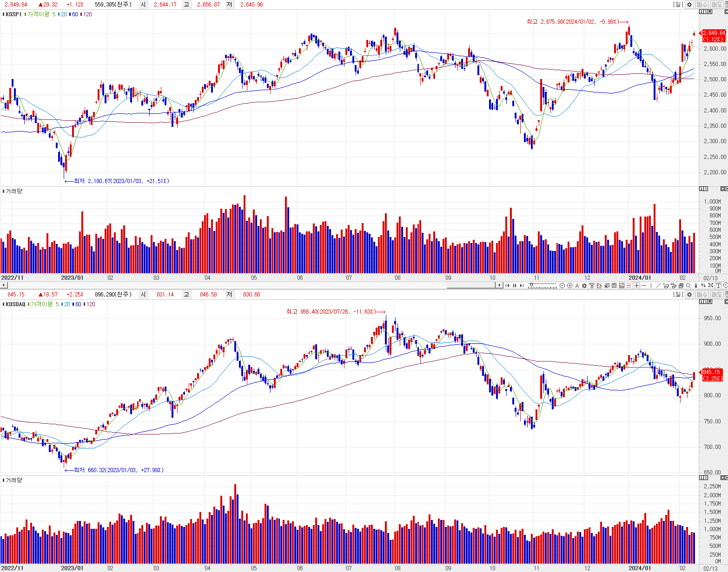This screenshot has height=572, width=728.
Task: Select the text 'A' font tool icon
Action: pos(577,285)
